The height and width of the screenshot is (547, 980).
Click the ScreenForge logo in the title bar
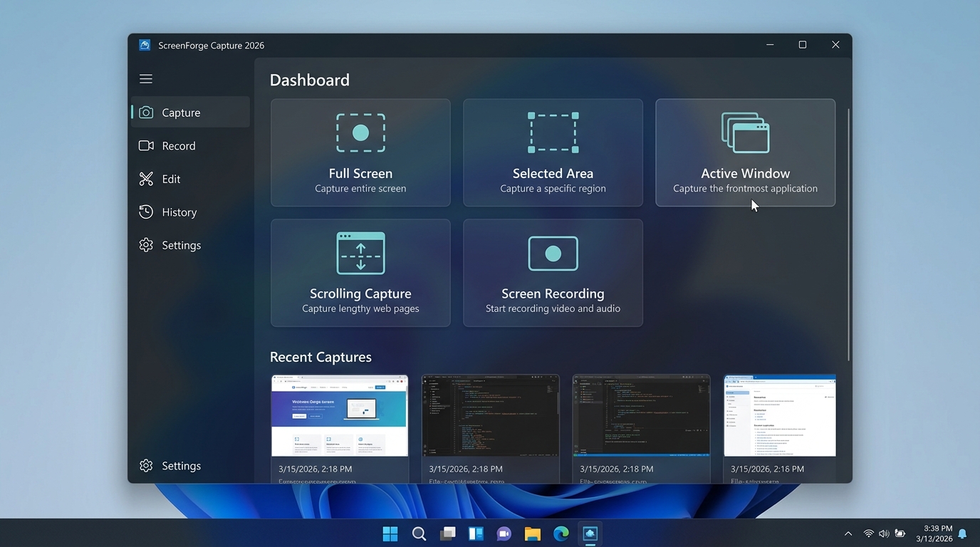pos(145,45)
